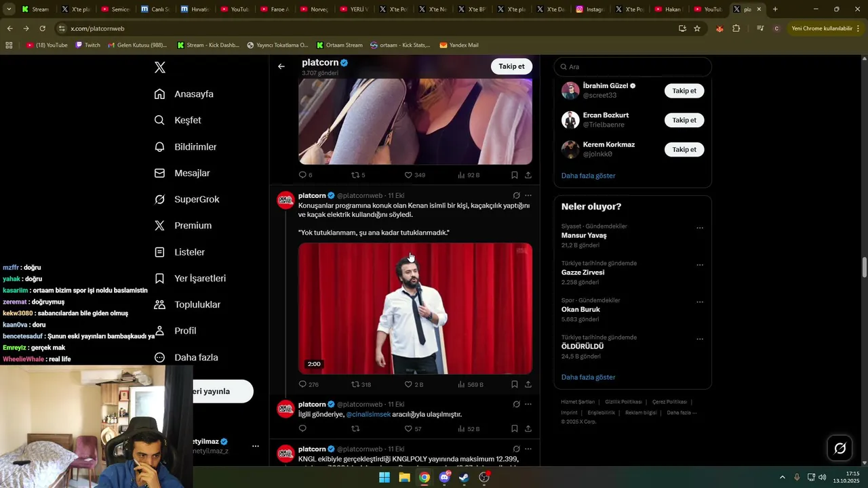Follow Ercan Bozkurt with Takip et
This screenshot has width=868, height=488.
pyautogui.click(x=684, y=120)
